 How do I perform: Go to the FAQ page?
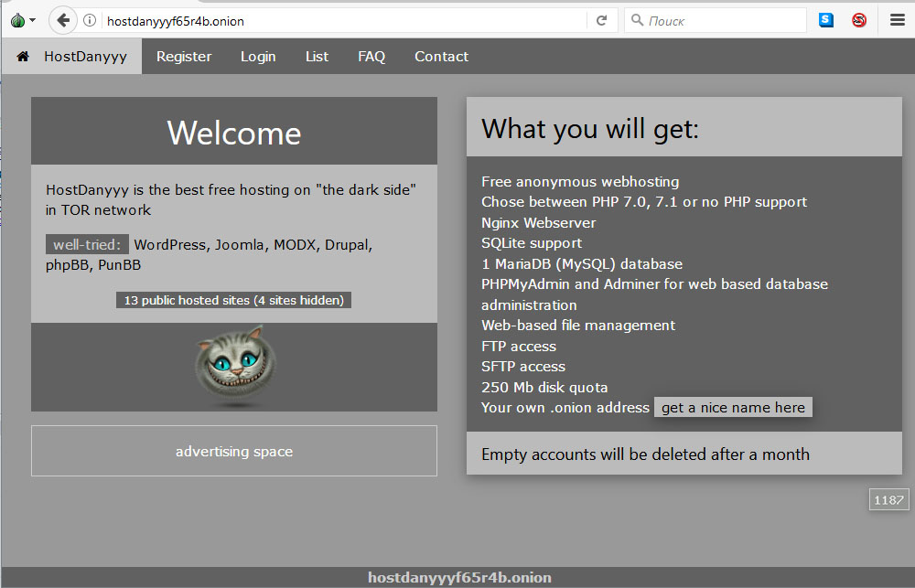(x=371, y=57)
